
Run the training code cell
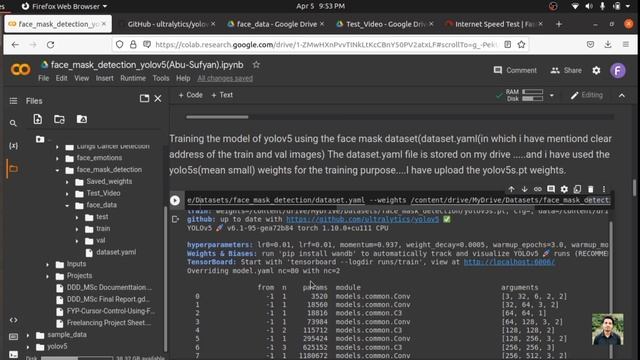point(175,200)
